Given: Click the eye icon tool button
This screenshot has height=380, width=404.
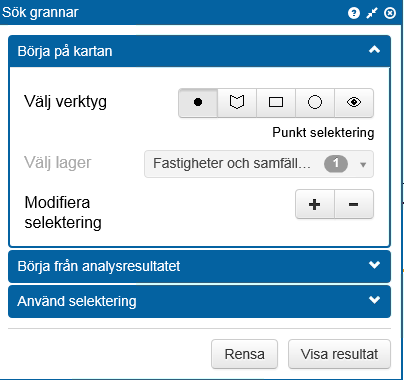Looking at the screenshot, I should point(354,103).
